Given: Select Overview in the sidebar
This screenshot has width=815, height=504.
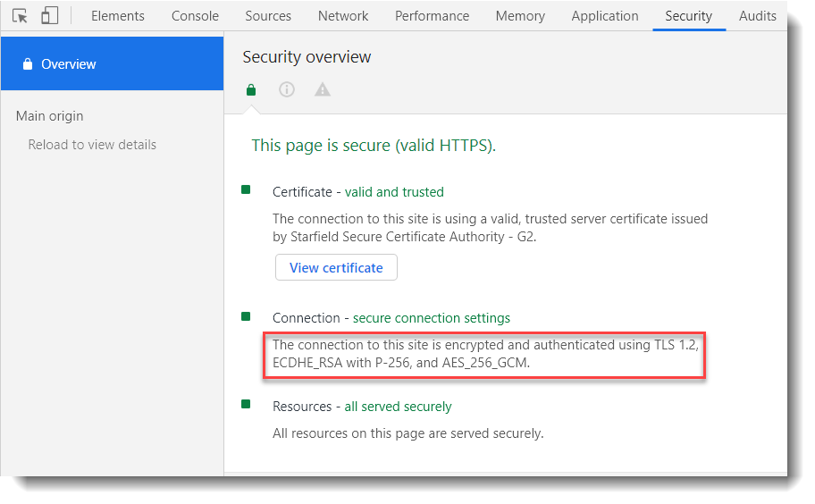Looking at the screenshot, I should tap(69, 64).
